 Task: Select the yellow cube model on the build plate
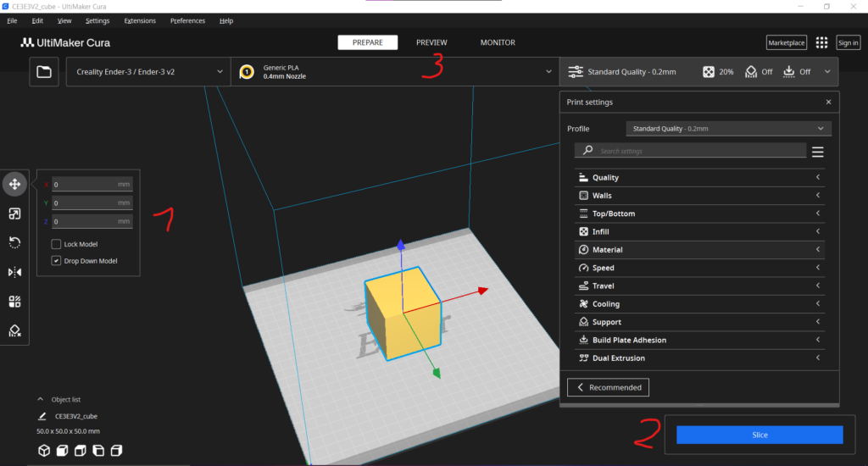(x=403, y=313)
